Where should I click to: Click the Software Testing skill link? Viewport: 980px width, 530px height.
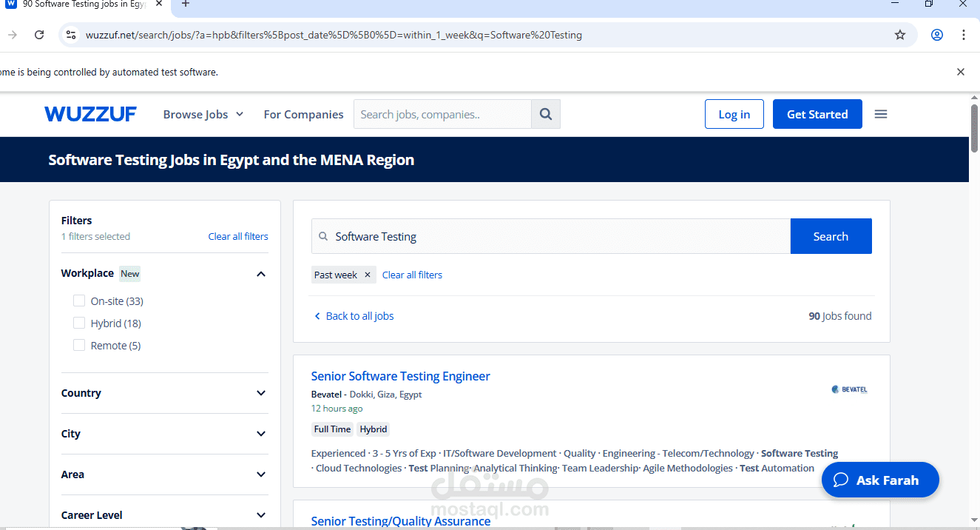pyautogui.click(x=800, y=453)
